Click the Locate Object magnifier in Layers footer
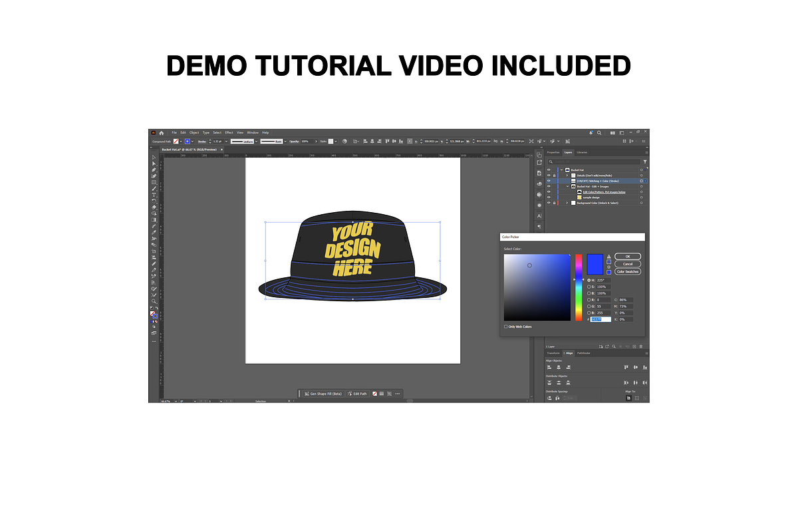The height and width of the screenshot is (532, 798). [614, 346]
